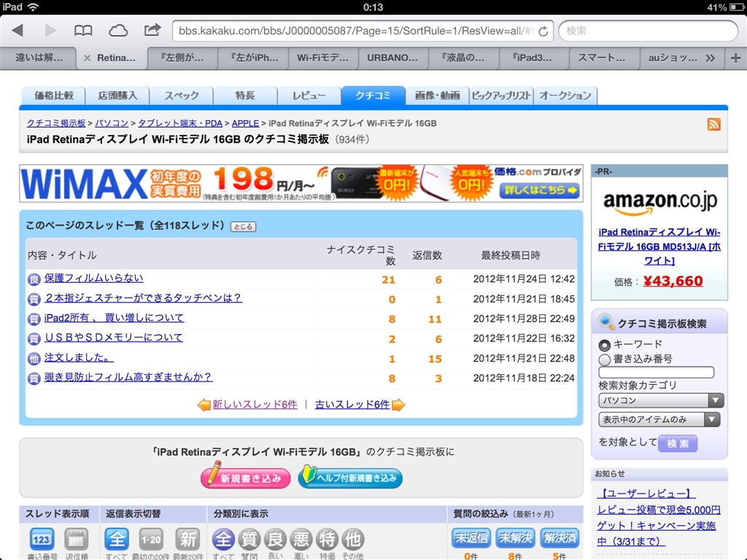
Task: Open thread 保護フィルムいらない
Action: 94,278
